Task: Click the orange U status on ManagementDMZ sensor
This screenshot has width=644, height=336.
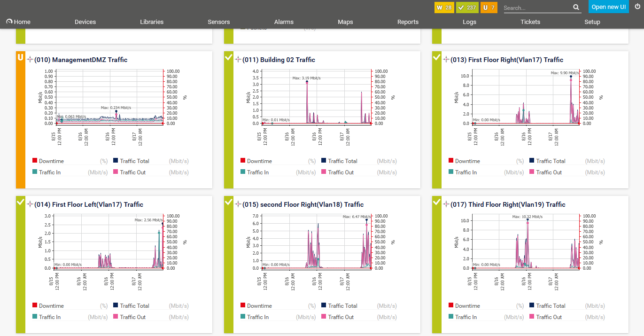Action: [20, 57]
